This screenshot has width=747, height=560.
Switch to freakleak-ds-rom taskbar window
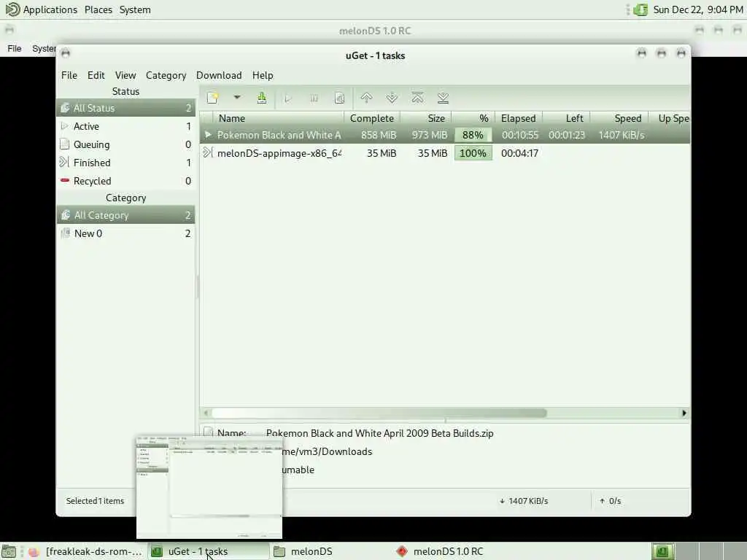86,551
